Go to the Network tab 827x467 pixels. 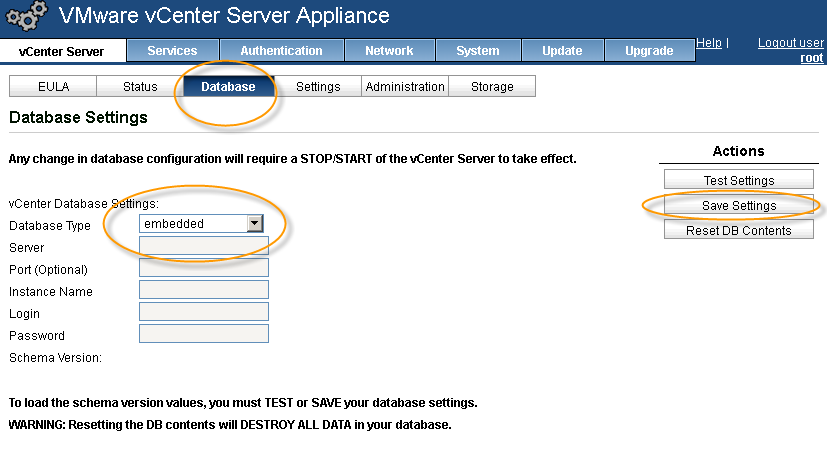(x=389, y=51)
